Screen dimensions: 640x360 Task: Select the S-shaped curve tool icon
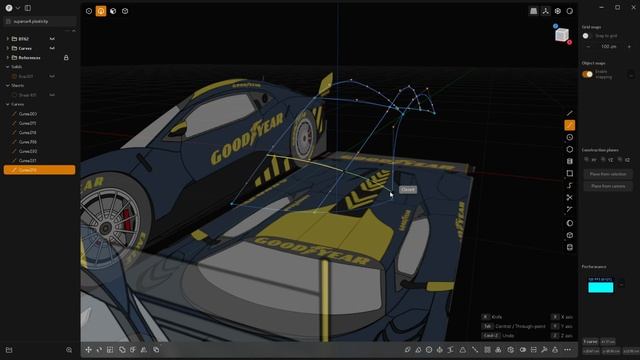(570, 185)
